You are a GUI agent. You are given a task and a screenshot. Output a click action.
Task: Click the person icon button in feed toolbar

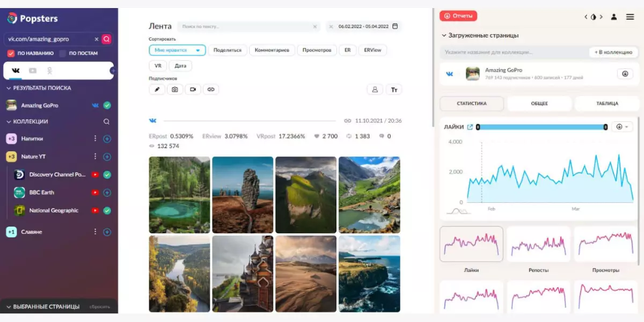tap(375, 90)
